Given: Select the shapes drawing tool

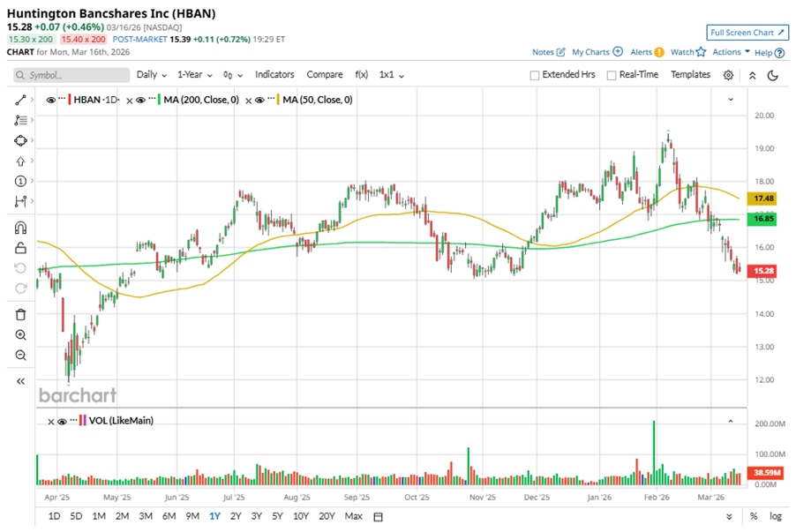Looking at the screenshot, I should [x=20, y=140].
